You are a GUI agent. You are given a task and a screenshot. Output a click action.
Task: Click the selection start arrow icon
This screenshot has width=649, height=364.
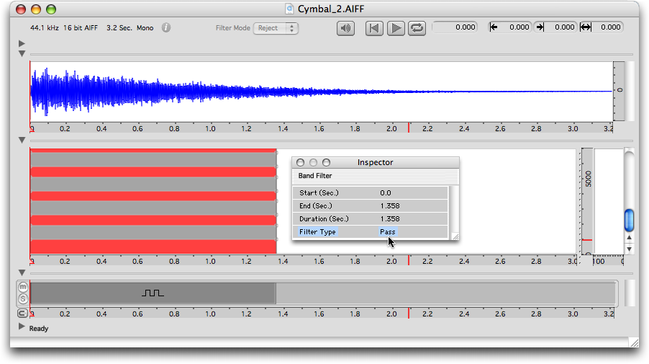(x=493, y=27)
